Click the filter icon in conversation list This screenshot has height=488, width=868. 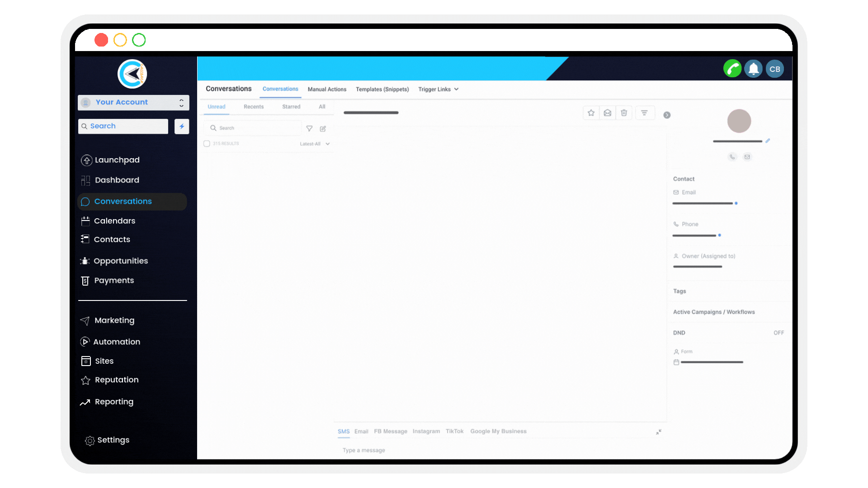pyautogui.click(x=309, y=129)
